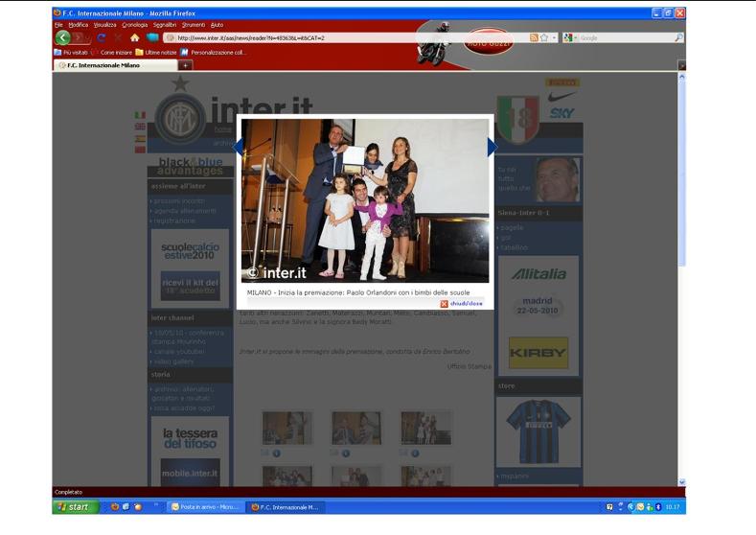
Task: Switch site language via the Italian flag
Action: point(140,115)
